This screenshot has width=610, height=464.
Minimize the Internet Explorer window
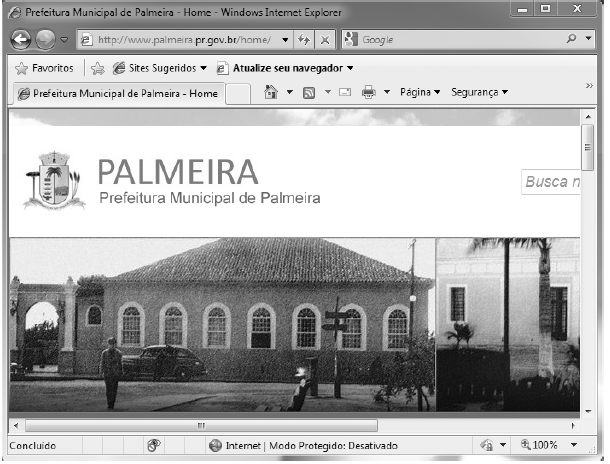point(522,9)
